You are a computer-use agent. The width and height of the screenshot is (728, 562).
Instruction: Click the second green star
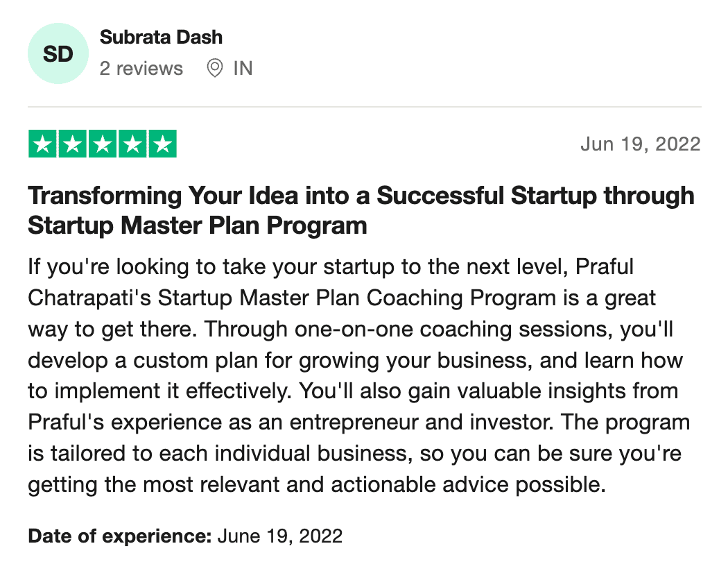tap(72, 144)
